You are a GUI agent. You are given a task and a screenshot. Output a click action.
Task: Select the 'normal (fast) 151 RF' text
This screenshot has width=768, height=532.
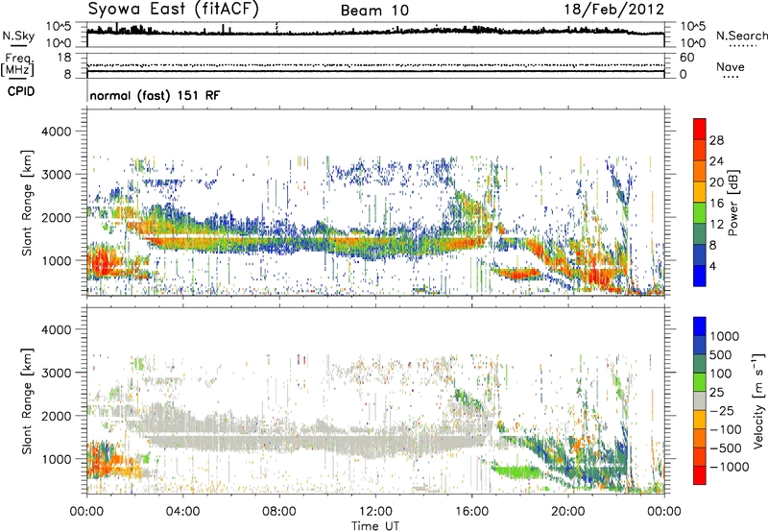pyautogui.click(x=155, y=95)
